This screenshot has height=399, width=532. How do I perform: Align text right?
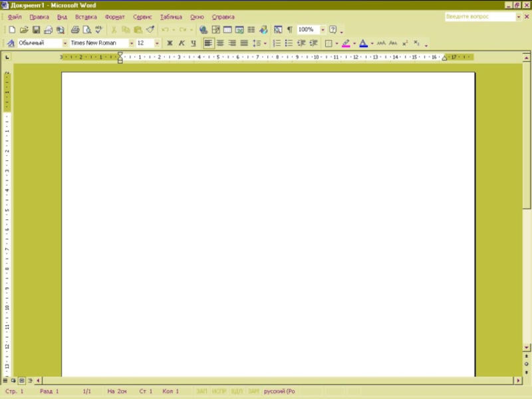pyautogui.click(x=232, y=43)
